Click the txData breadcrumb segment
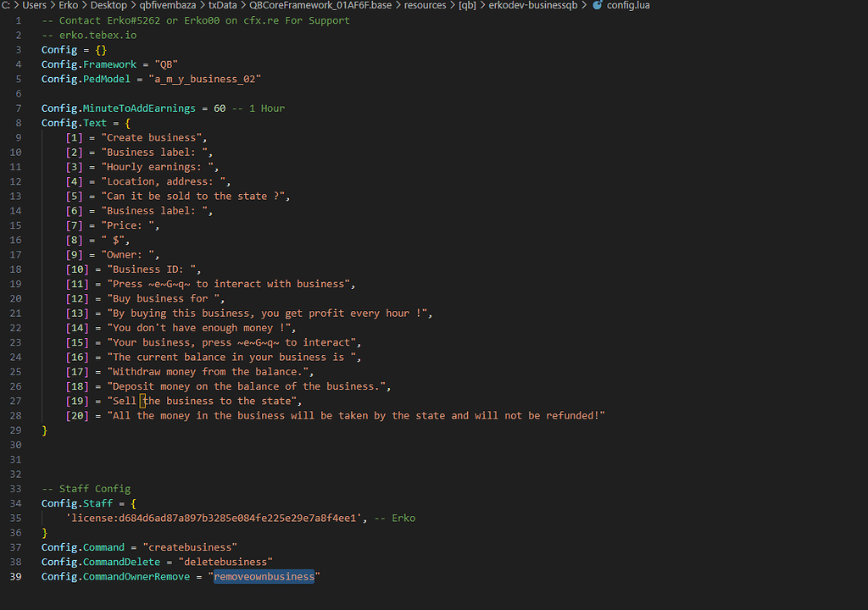Screen dimensions: 868x610 223,5
